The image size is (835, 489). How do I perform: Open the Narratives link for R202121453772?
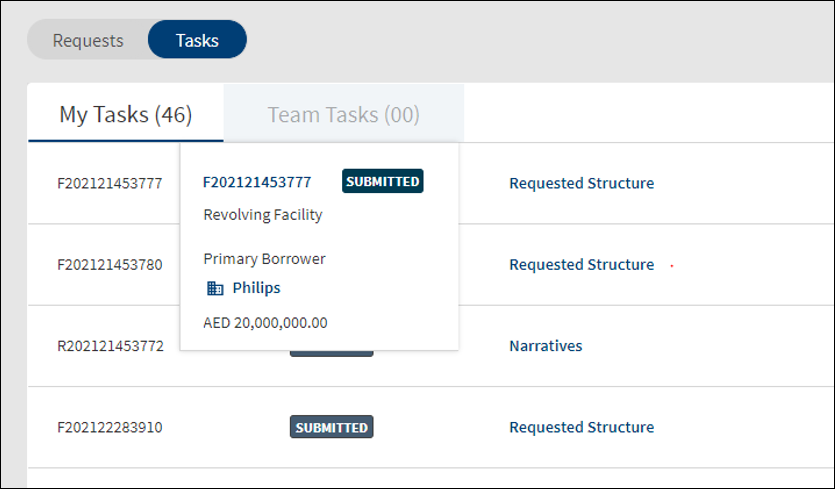tap(546, 346)
